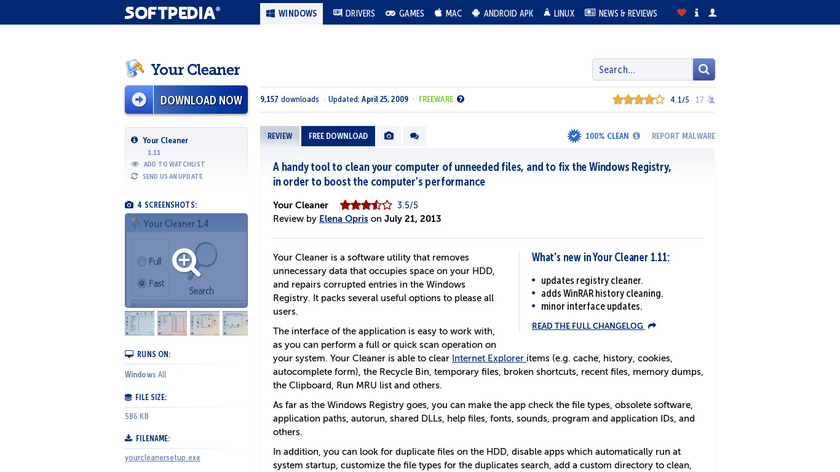Open the third small screenshot thumbnail
840x472 pixels.
[205, 323]
